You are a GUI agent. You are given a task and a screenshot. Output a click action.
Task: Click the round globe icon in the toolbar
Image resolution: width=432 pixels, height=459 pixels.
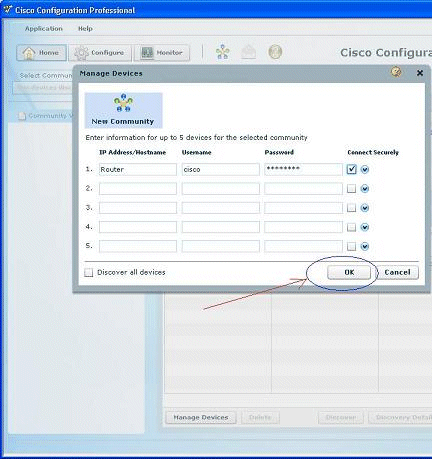(275, 52)
